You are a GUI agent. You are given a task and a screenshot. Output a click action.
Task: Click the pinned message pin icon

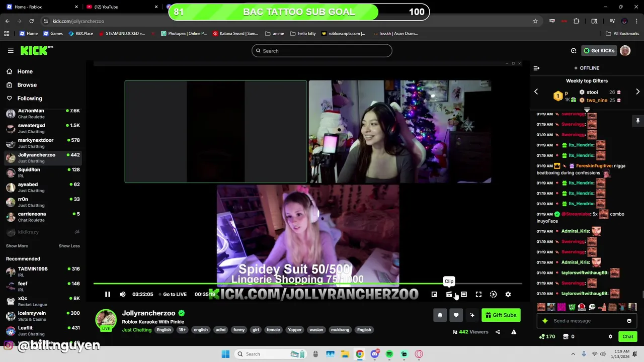coord(637,121)
